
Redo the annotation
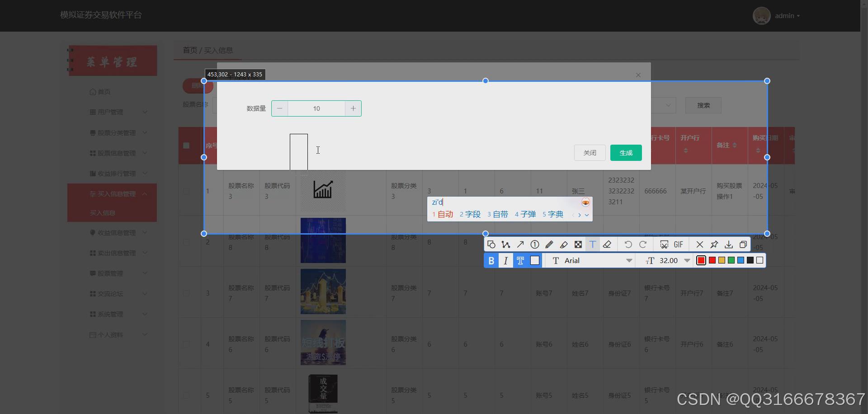643,245
